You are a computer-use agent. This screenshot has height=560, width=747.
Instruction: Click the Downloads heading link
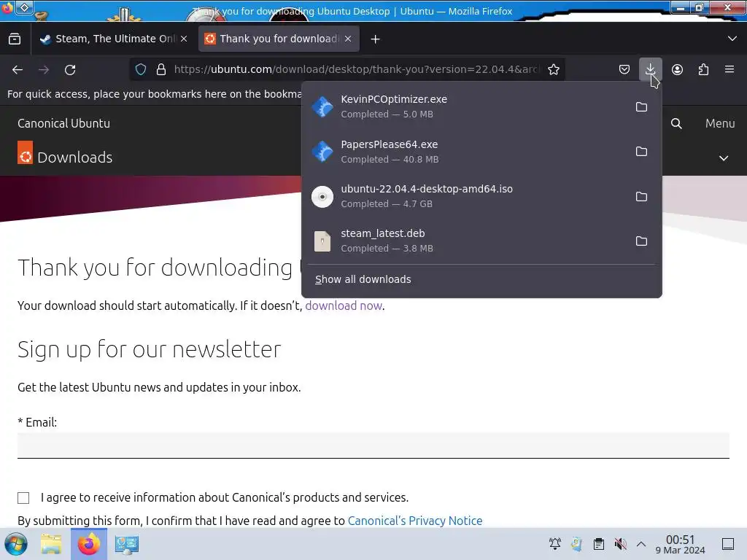click(x=75, y=157)
